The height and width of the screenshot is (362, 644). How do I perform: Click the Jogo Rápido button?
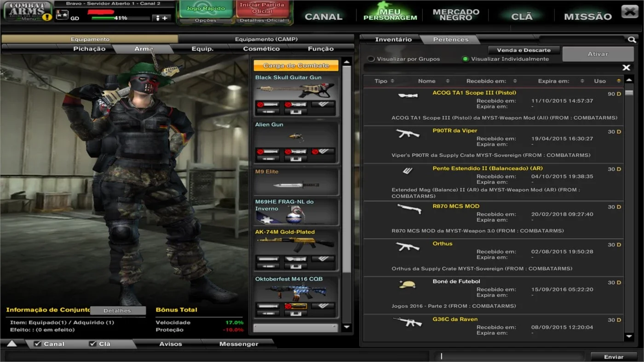206,9
